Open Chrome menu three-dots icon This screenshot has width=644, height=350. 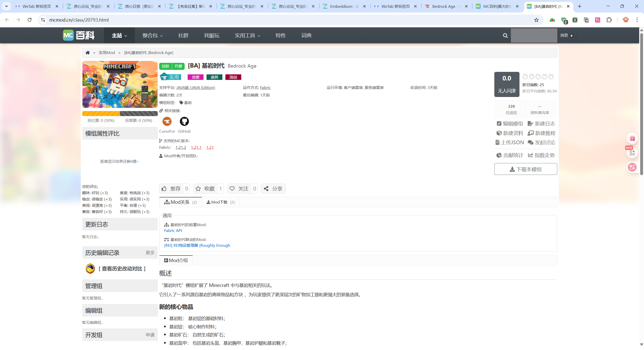[637, 20]
